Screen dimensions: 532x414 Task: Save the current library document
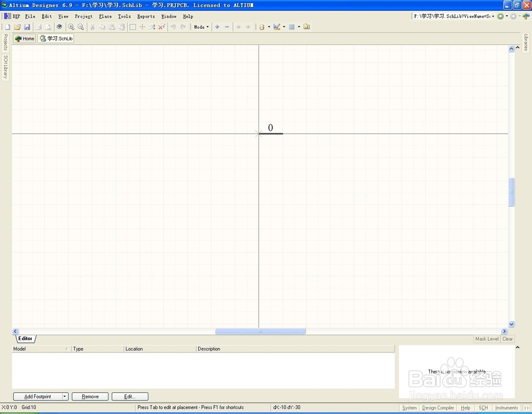click(27, 27)
